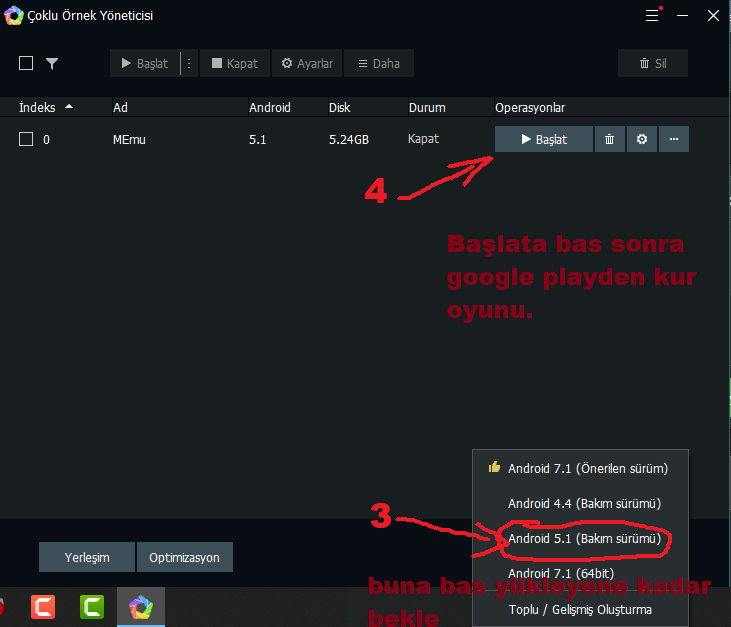Open more options ellipsis for MEmu row

674,139
